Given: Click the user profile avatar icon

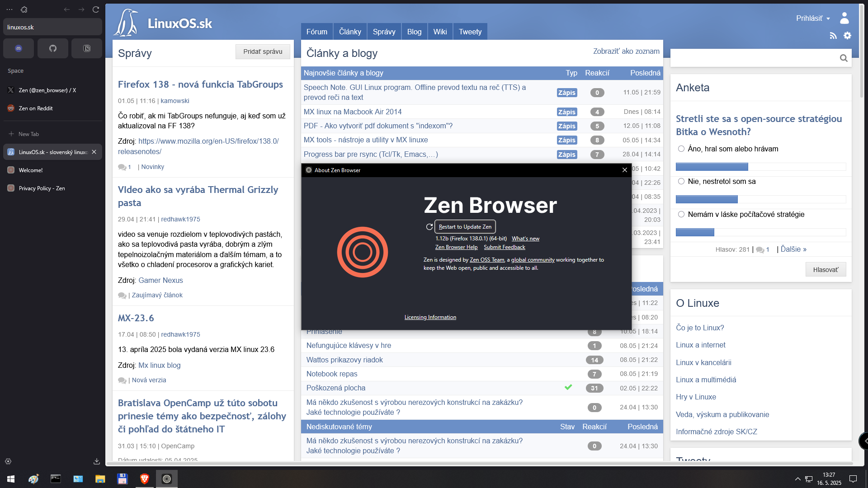Looking at the screenshot, I should [x=844, y=18].
